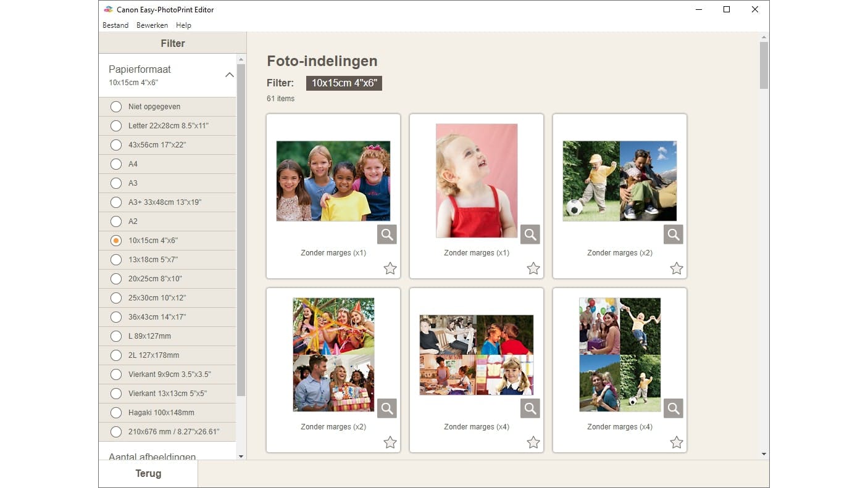Mark the football Zonder marges (x2) layout as favorite

pyautogui.click(x=677, y=268)
